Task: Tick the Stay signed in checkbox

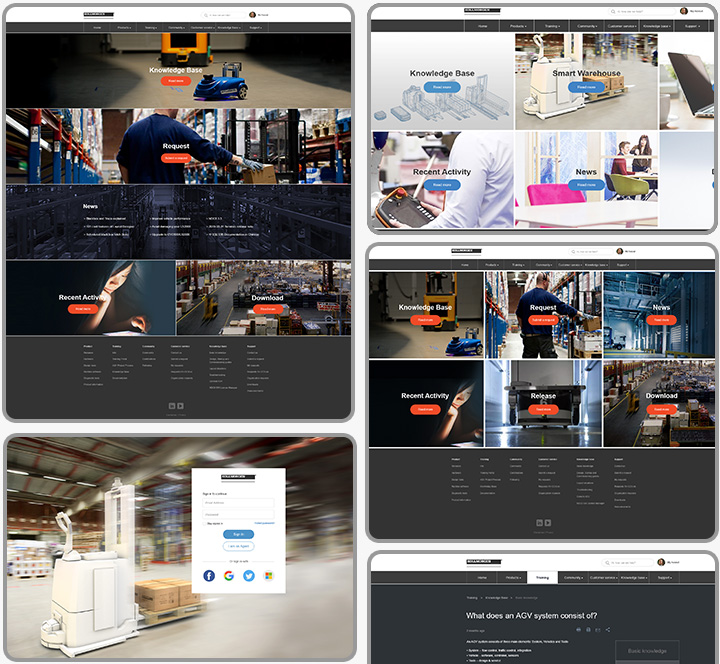Action: pos(205,523)
